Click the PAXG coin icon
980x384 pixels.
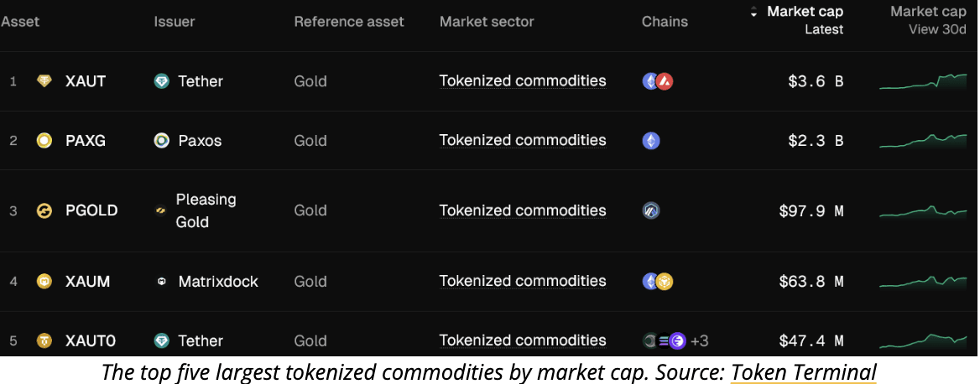tap(44, 140)
